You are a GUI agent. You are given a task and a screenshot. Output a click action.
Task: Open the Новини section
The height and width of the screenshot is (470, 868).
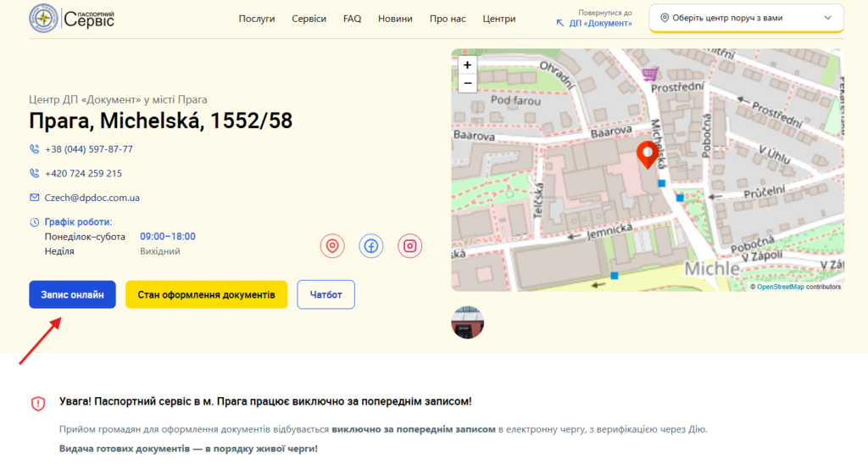coord(395,19)
